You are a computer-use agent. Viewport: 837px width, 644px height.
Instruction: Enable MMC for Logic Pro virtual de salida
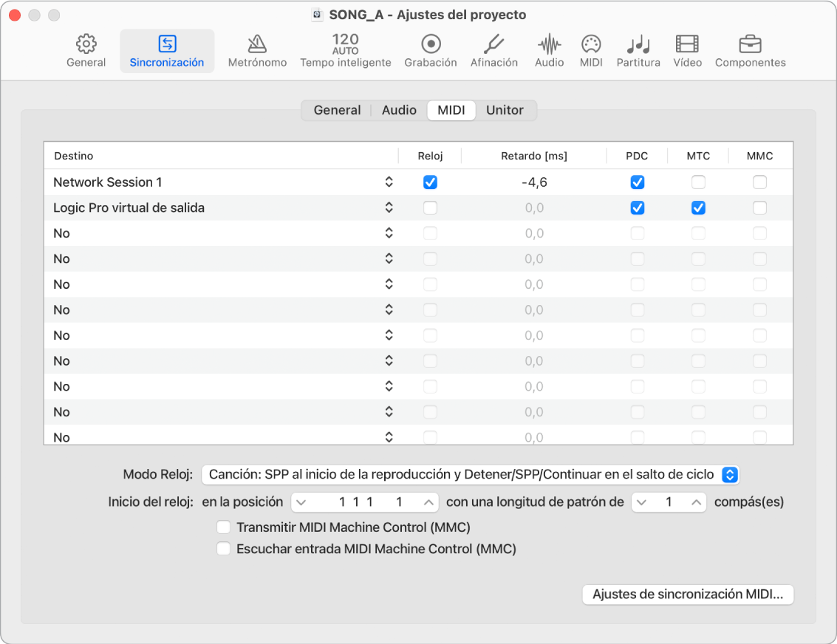coord(759,208)
